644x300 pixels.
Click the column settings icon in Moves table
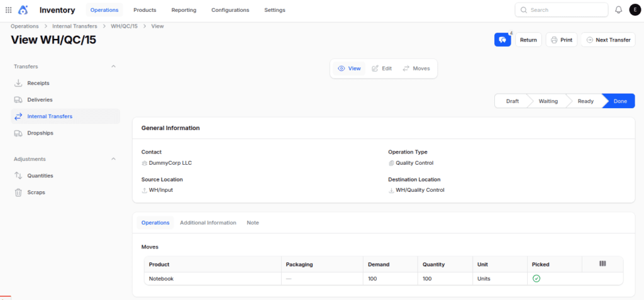[602, 264]
